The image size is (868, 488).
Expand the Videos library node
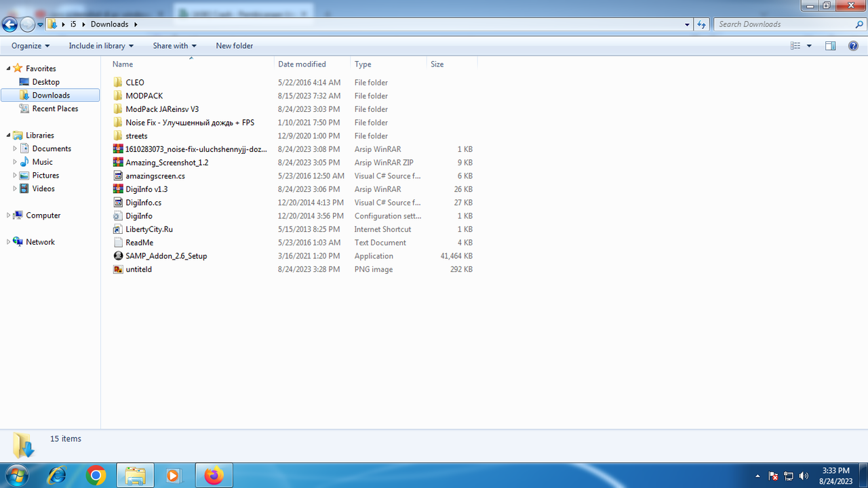pyautogui.click(x=16, y=188)
